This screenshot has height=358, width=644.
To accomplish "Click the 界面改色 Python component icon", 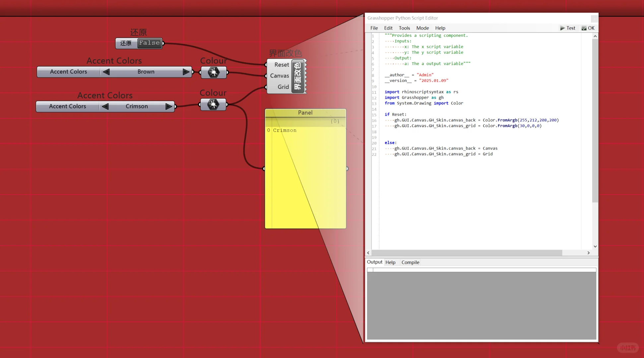I will (x=298, y=76).
